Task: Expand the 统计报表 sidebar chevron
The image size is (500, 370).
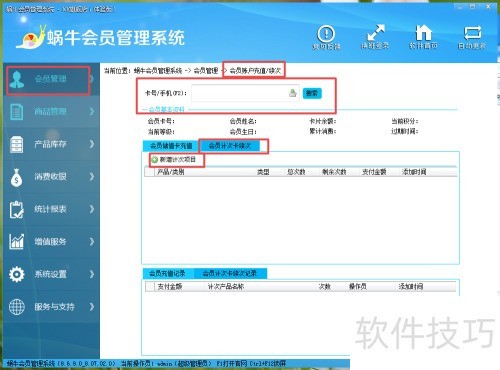Action: click(x=92, y=209)
